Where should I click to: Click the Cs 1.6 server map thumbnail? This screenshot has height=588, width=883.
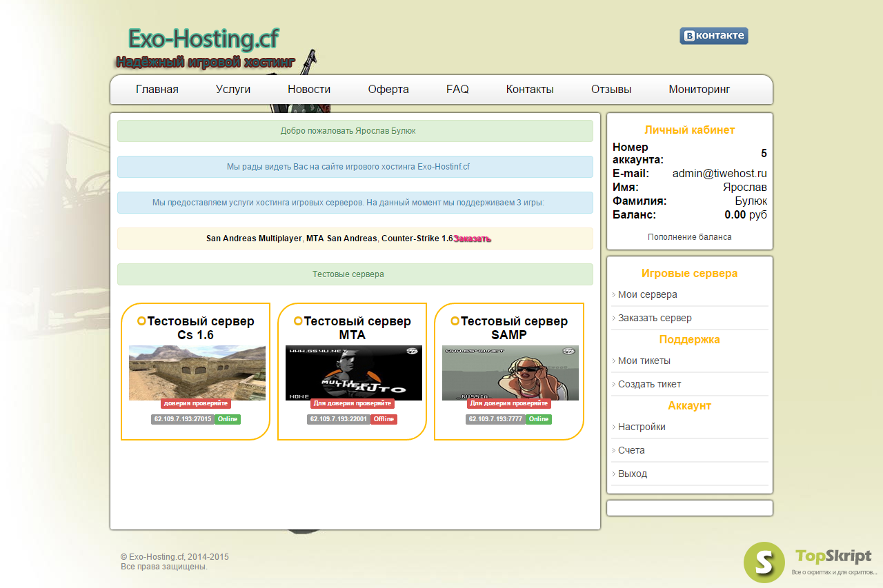[197, 373]
